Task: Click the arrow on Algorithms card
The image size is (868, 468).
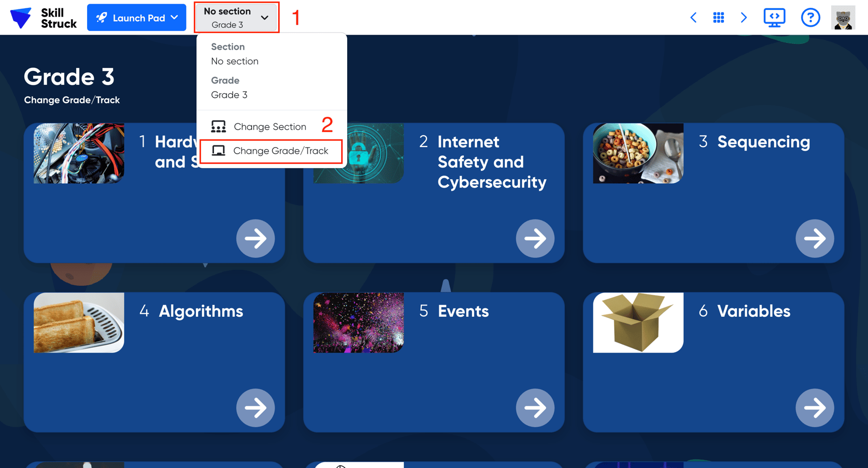Action: (255, 408)
